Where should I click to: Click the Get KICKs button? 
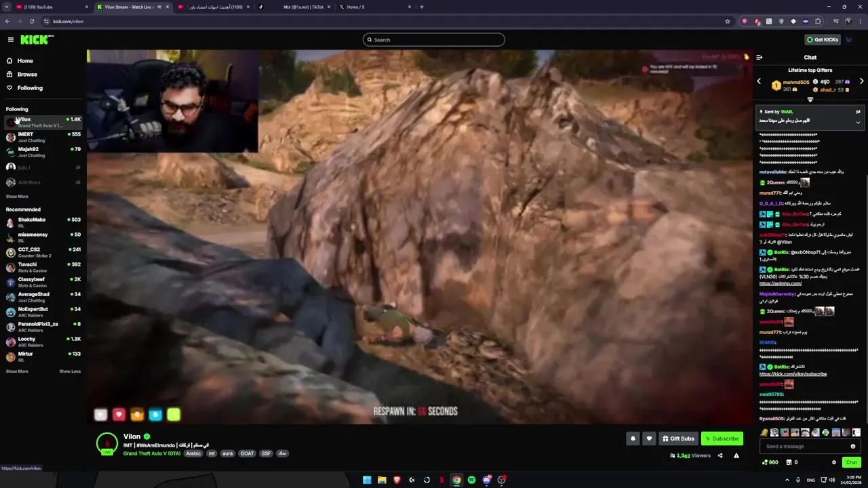click(x=823, y=40)
